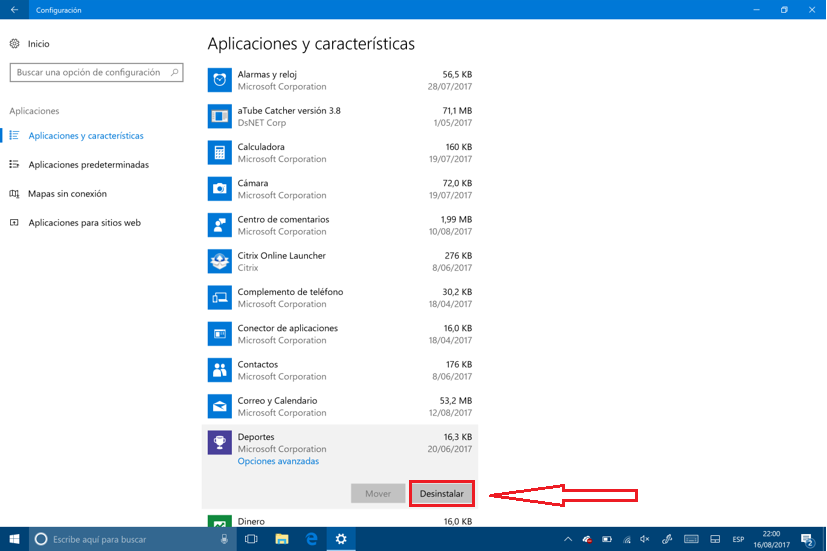
Task: Open the Action Center notifications icon
Action: pyautogui.click(x=807, y=539)
